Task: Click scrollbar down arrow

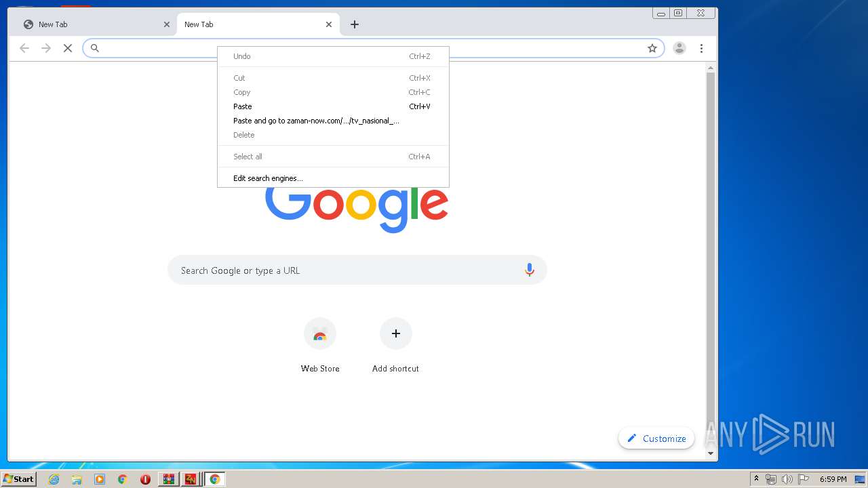Action: click(x=711, y=453)
